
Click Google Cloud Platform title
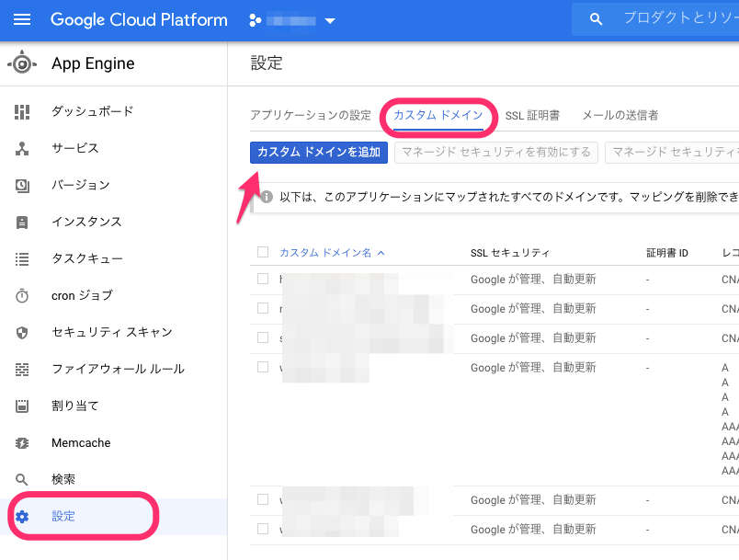tap(139, 20)
